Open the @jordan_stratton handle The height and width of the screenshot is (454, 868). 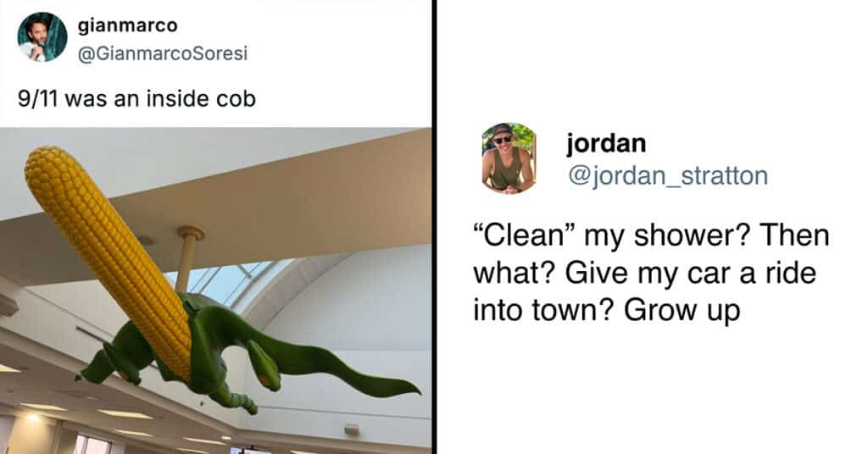668,176
